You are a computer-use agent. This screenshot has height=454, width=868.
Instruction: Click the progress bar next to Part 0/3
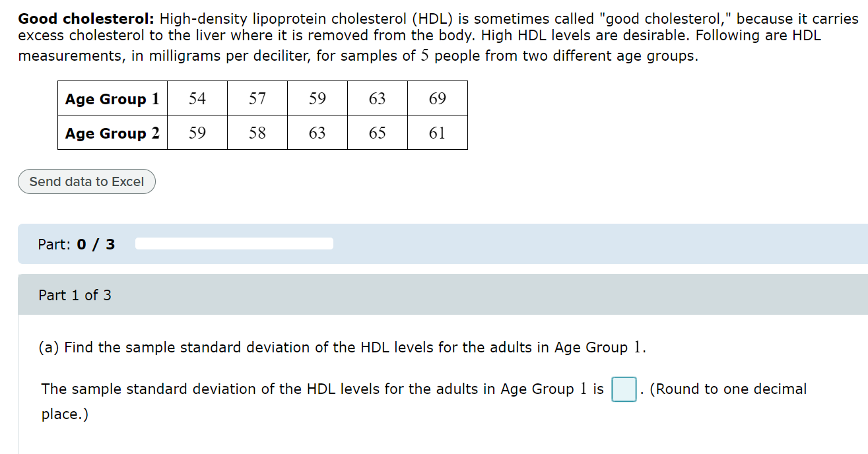click(x=234, y=243)
